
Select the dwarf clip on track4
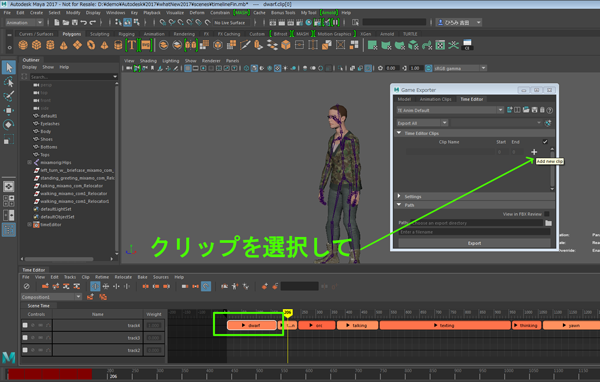(x=251, y=325)
